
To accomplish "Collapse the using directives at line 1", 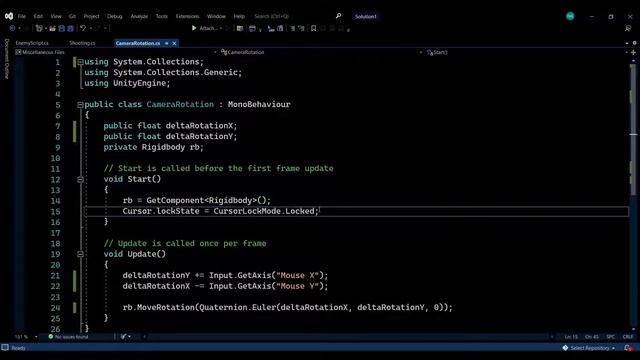I will coord(80,62).
